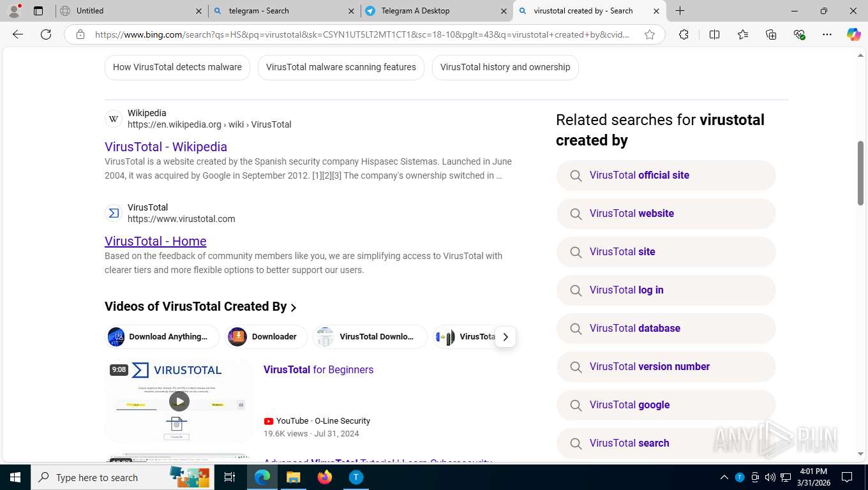Click play button on video thumbnail
Viewport: 868px width, 490px height.
click(x=179, y=401)
